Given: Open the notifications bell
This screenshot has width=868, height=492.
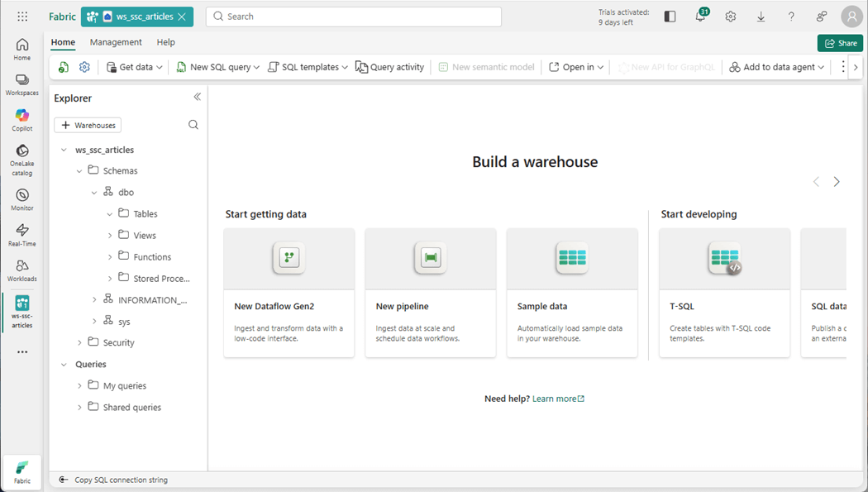Looking at the screenshot, I should pyautogui.click(x=701, y=17).
